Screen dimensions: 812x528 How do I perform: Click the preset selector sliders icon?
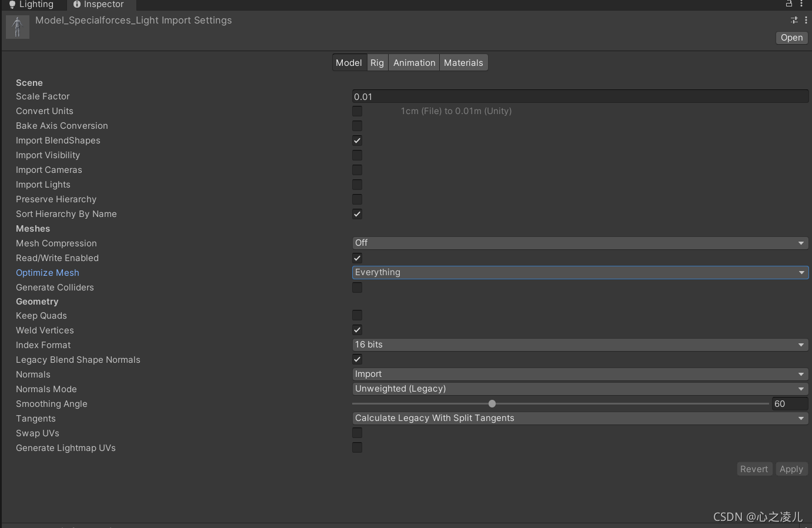coord(794,20)
